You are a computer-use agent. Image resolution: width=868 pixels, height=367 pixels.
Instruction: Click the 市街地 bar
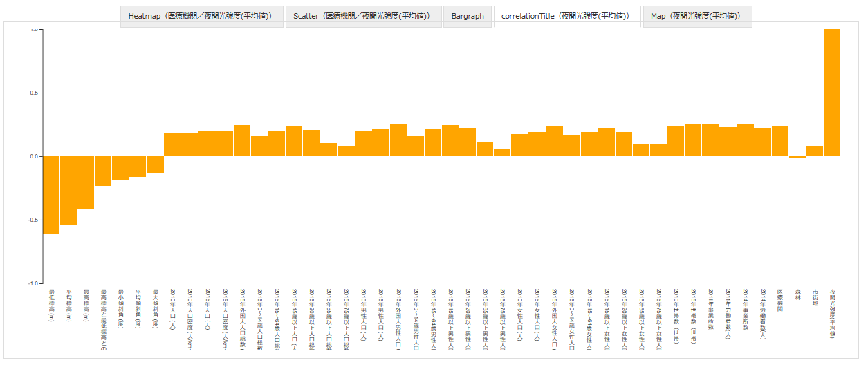pos(815,151)
